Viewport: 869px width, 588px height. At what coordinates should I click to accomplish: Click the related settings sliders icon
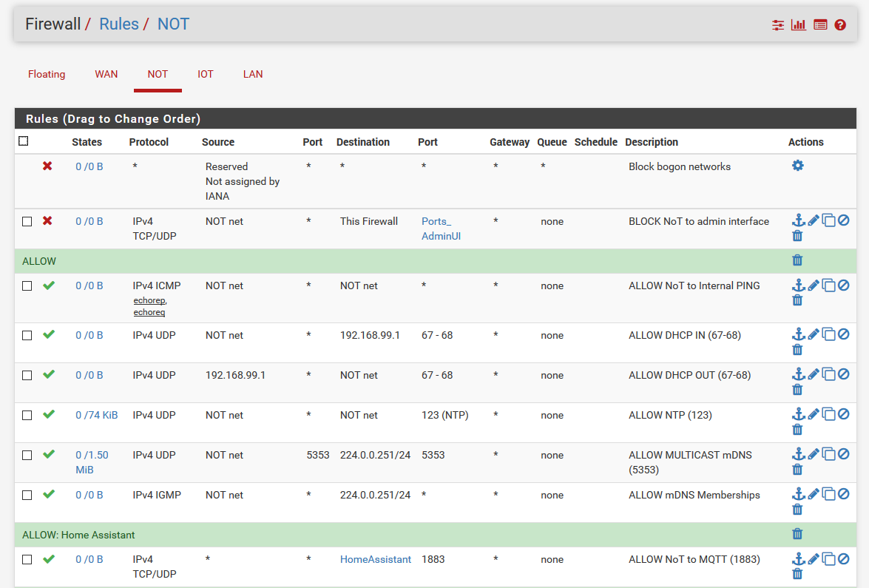(x=777, y=24)
